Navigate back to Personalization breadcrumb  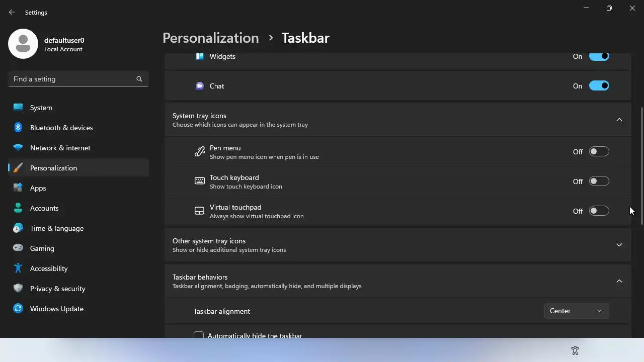(x=210, y=38)
